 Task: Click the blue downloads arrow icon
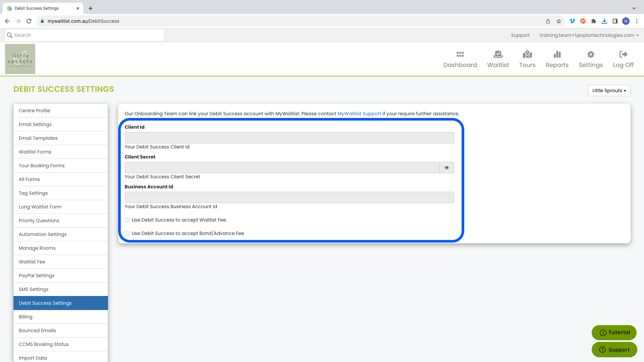(604, 21)
